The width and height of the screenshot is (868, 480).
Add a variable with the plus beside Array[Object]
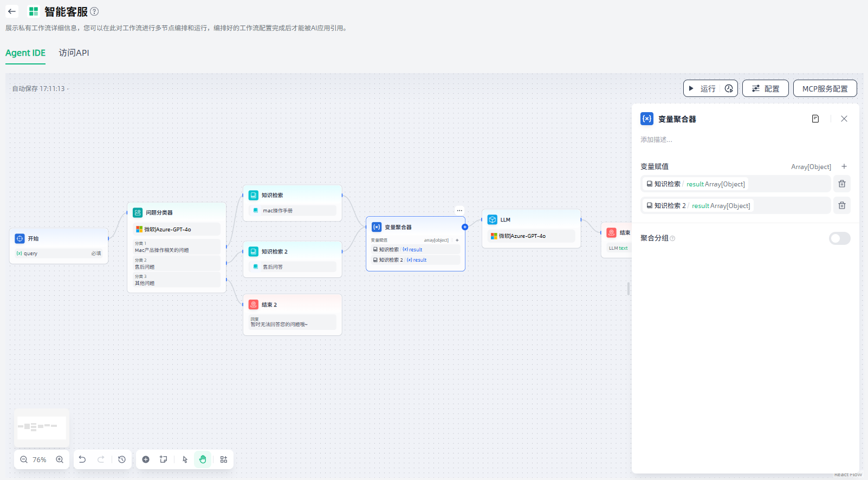coord(844,166)
